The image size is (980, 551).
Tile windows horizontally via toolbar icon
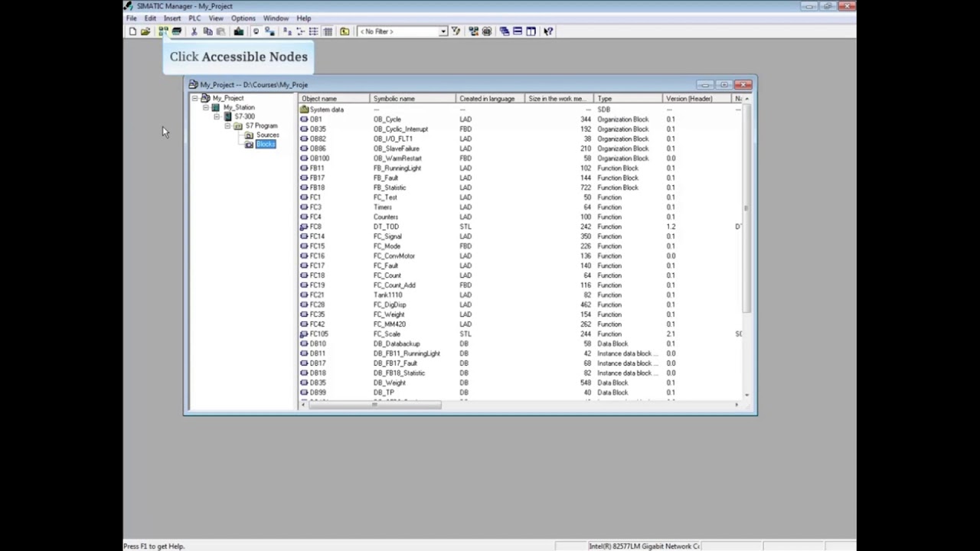(x=518, y=31)
